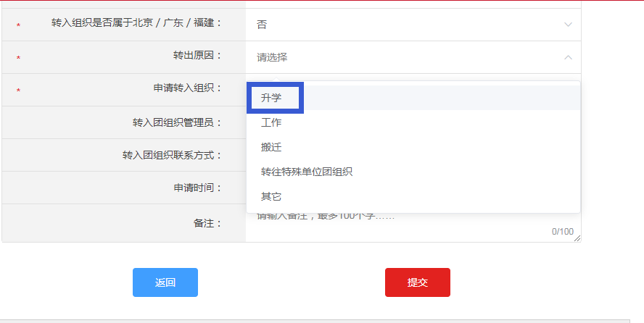Select 升学 from the dropdown list

tap(271, 98)
